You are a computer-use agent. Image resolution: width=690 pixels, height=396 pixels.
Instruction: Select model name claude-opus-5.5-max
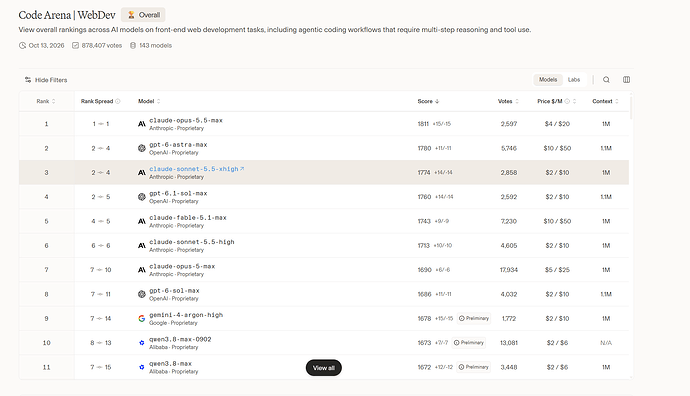tap(186, 120)
